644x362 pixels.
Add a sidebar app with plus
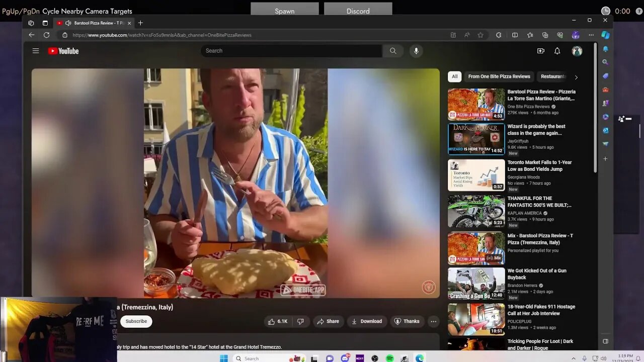tap(605, 158)
